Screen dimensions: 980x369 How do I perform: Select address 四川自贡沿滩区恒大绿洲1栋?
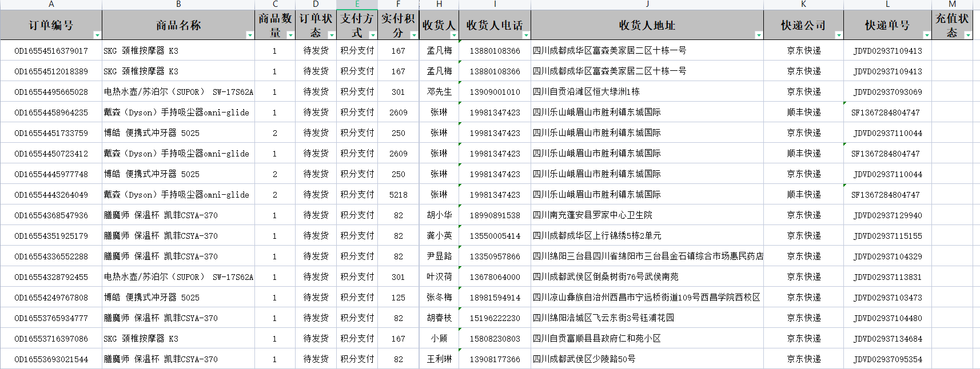click(586, 92)
